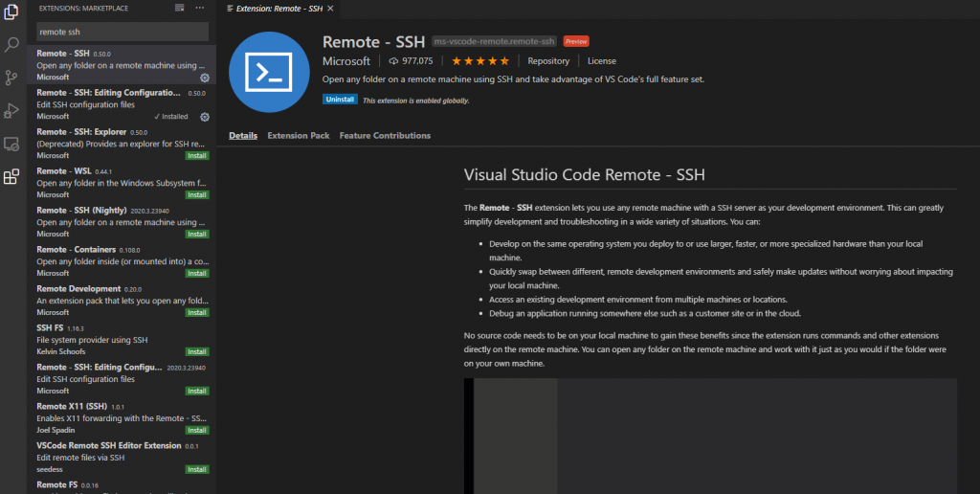Open the Search view icon
Image resolution: width=980 pixels, height=494 pixels.
point(11,44)
